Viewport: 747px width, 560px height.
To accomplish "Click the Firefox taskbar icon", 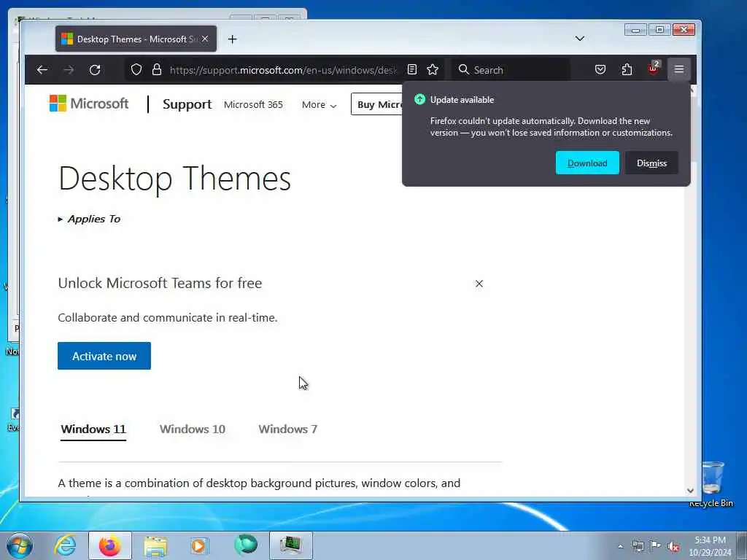I will point(110,545).
